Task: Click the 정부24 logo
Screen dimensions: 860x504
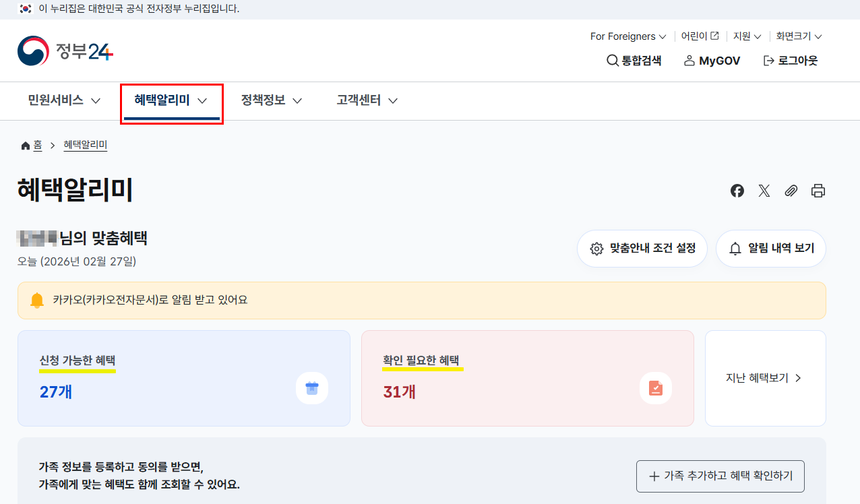Action: 64,51
